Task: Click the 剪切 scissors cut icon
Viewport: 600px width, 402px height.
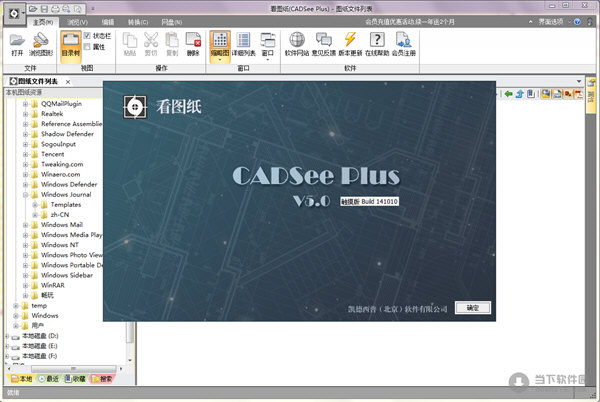Action: [x=151, y=44]
